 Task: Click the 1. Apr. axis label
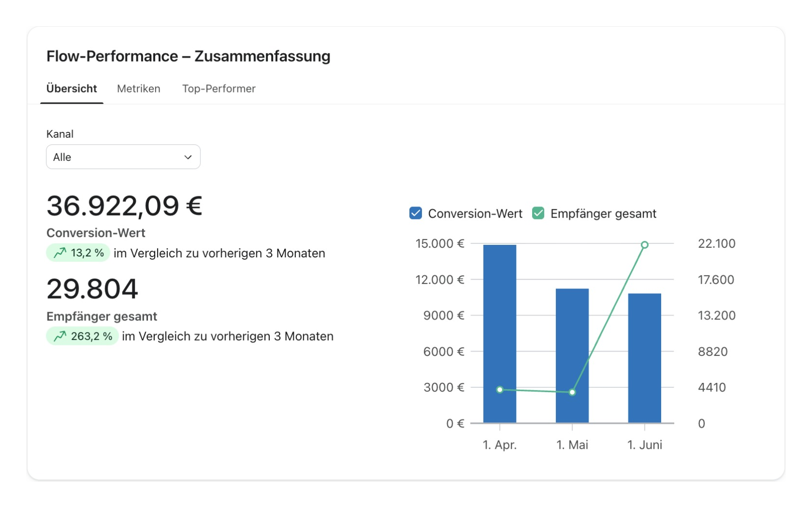click(500, 444)
